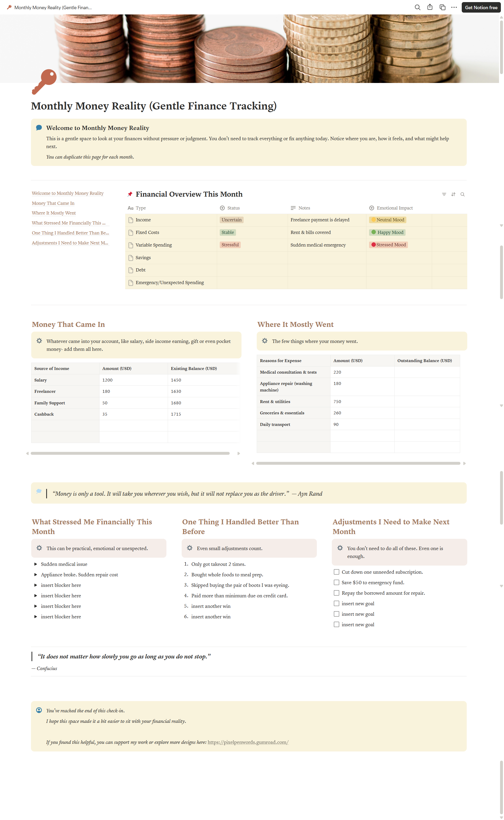Click the filter icon for Financial Overview
This screenshot has width=504, height=820.
444,194
